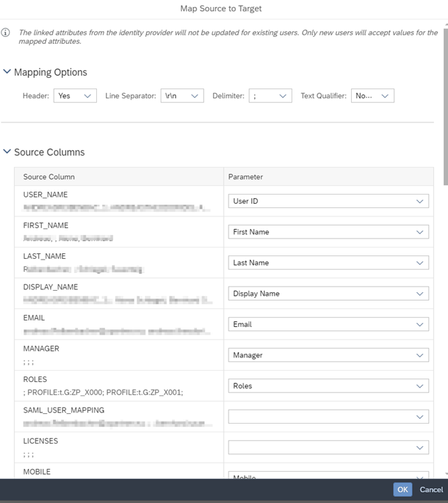Open the User ID parameter dropdown
This screenshot has height=503, width=448.
click(x=328, y=201)
